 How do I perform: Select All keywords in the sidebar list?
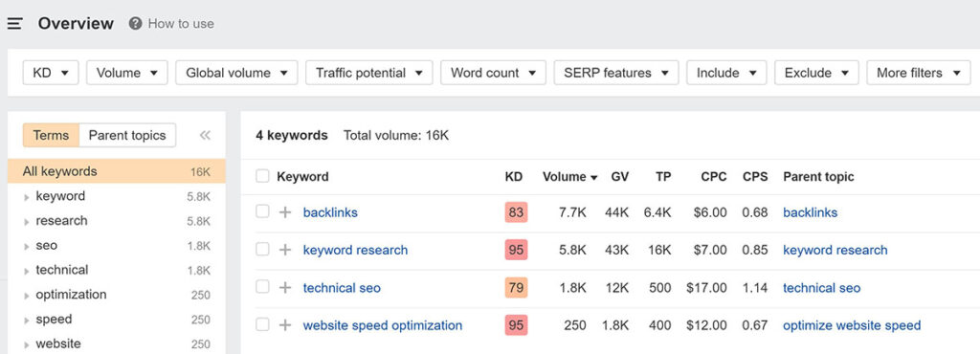tap(116, 171)
